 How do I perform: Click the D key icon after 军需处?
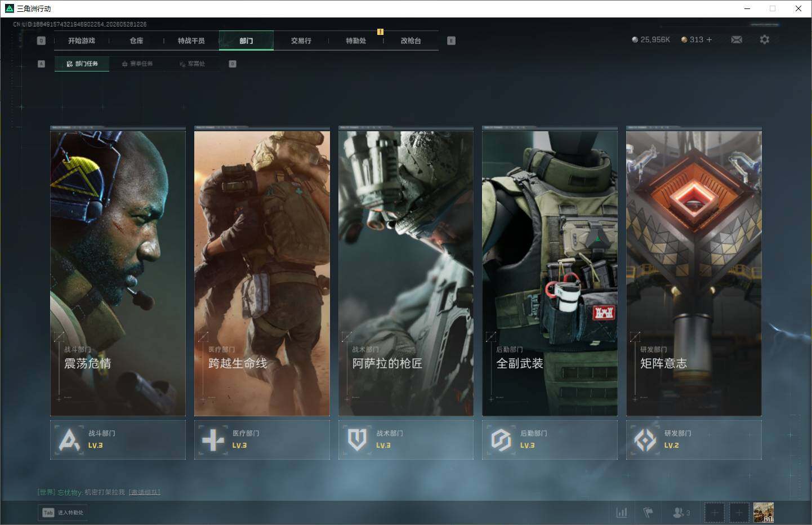tap(233, 64)
